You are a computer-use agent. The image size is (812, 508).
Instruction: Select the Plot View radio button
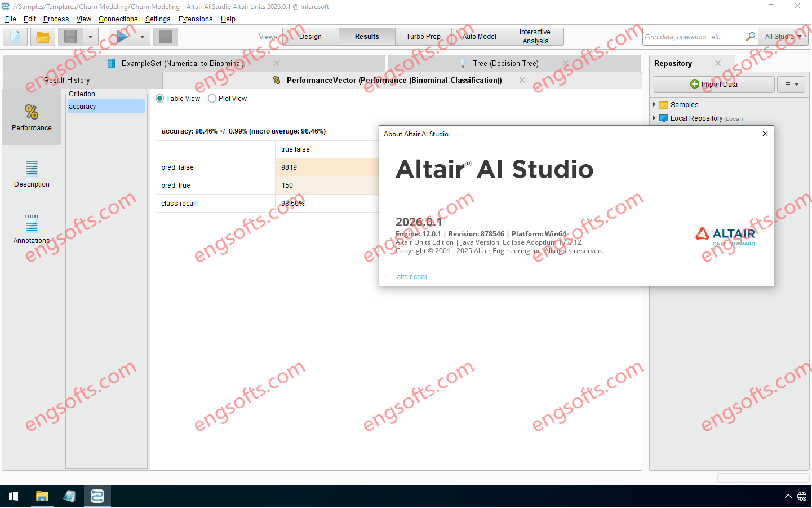(x=212, y=99)
